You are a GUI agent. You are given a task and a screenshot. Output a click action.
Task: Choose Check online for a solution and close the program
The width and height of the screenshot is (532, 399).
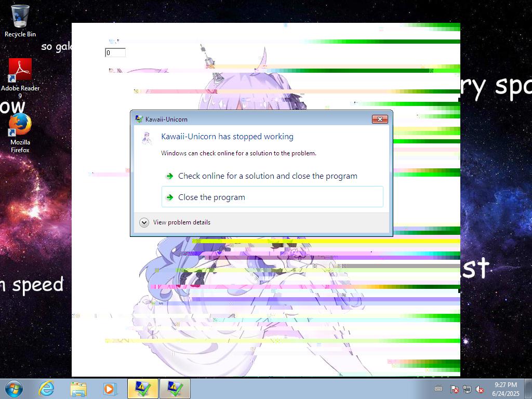tap(272, 176)
